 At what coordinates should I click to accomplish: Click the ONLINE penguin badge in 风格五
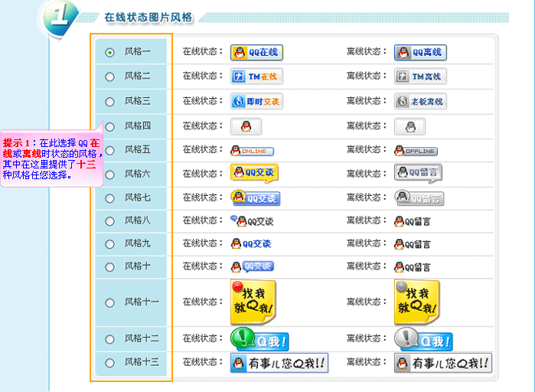click(252, 151)
